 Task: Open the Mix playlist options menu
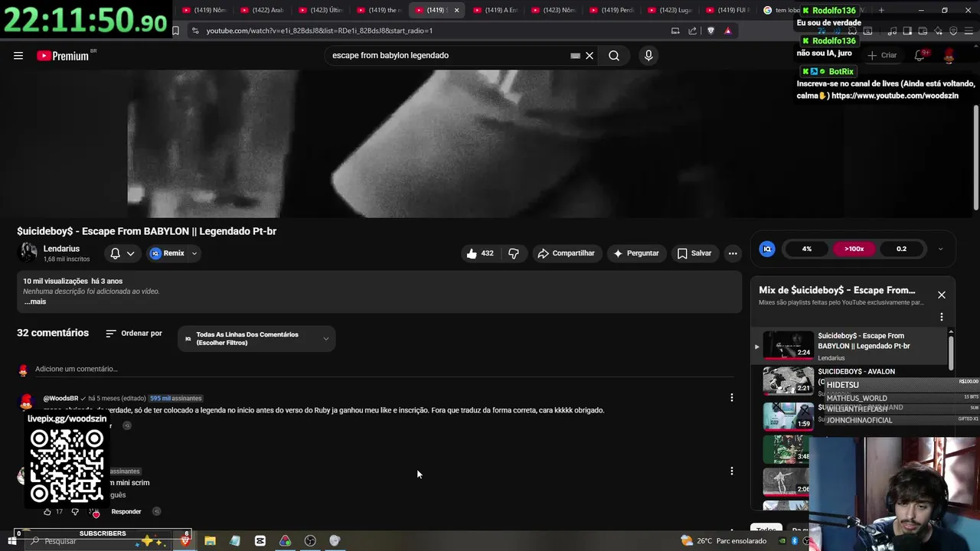pyautogui.click(x=942, y=317)
